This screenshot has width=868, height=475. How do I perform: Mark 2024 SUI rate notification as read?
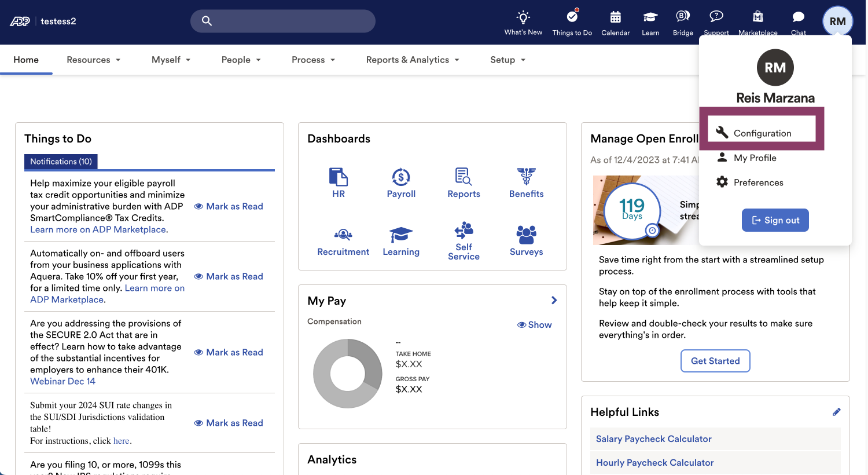pos(229,423)
